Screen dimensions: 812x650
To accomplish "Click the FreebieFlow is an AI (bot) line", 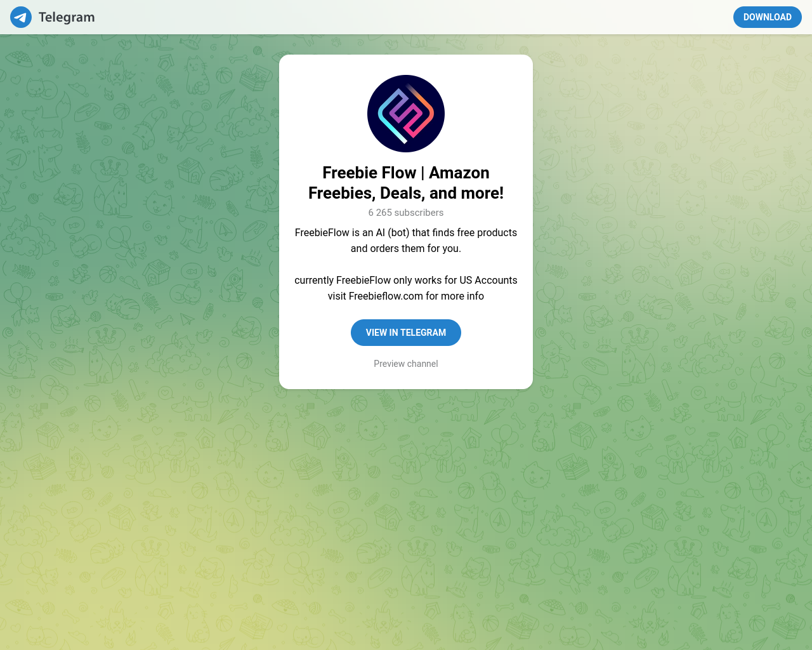I will tap(406, 232).
